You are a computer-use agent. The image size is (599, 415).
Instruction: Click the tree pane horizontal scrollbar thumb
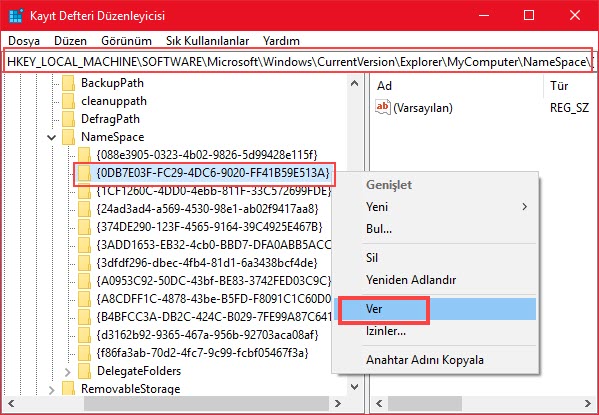coord(206,404)
